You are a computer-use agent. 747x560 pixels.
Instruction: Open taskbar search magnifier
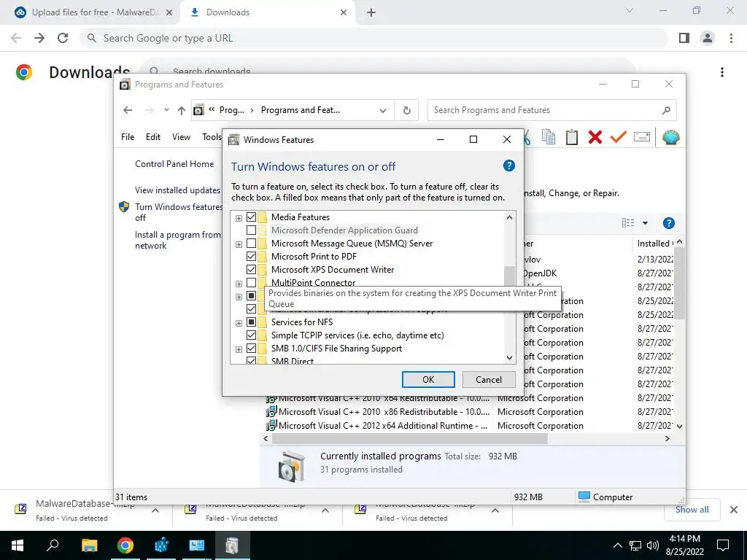53,545
